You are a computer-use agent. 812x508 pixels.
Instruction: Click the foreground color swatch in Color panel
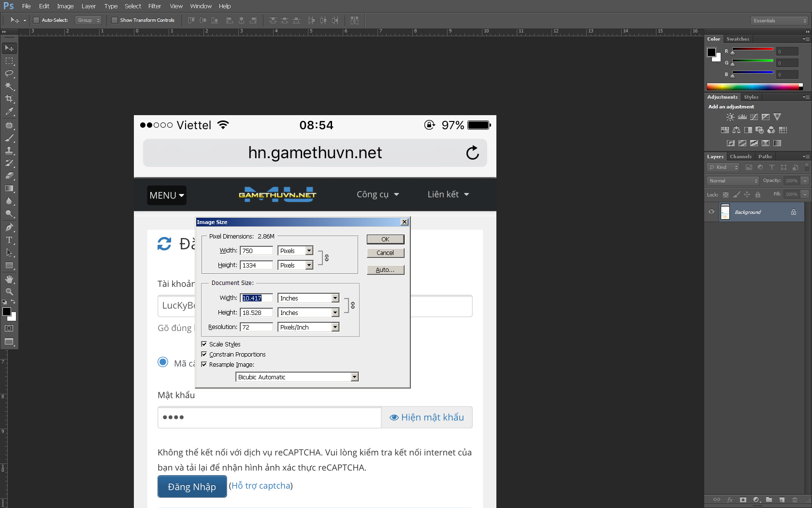coord(711,52)
